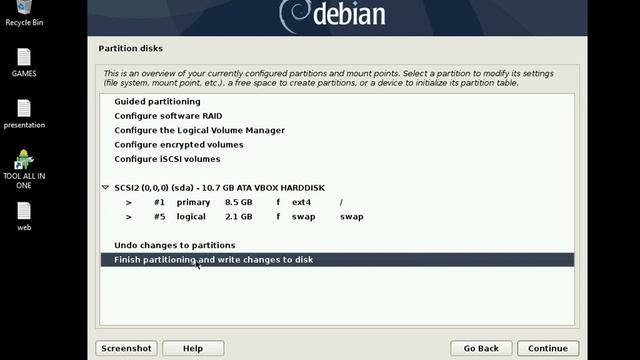The height and width of the screenshot is (360, 640).
Task: Select Guided partitioning option
Action: click(x=337, y=102)
